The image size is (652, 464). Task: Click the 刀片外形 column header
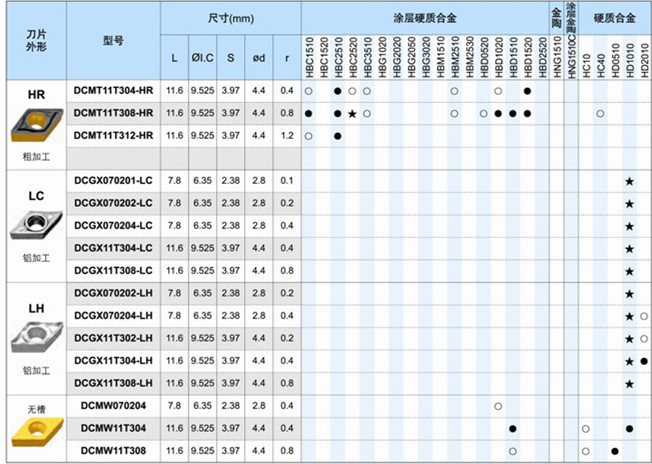click(35, 41)
